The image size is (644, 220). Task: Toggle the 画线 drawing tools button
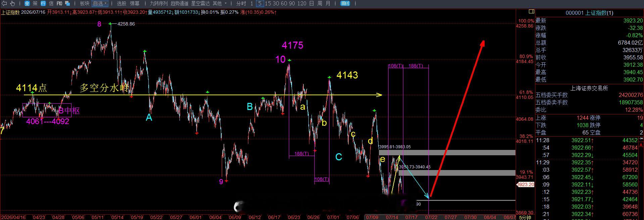coord(345,3)
